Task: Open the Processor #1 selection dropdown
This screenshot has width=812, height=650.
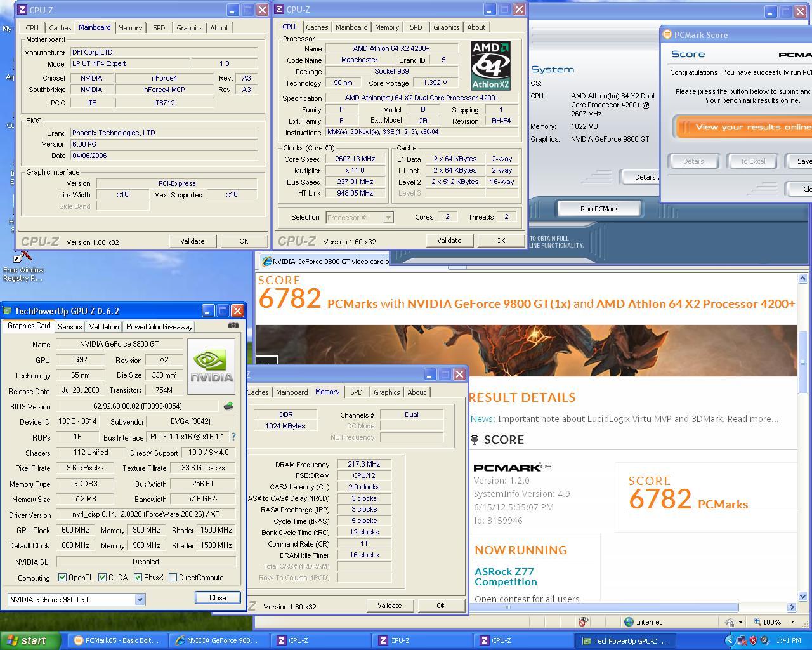Action: pos(388,218)
